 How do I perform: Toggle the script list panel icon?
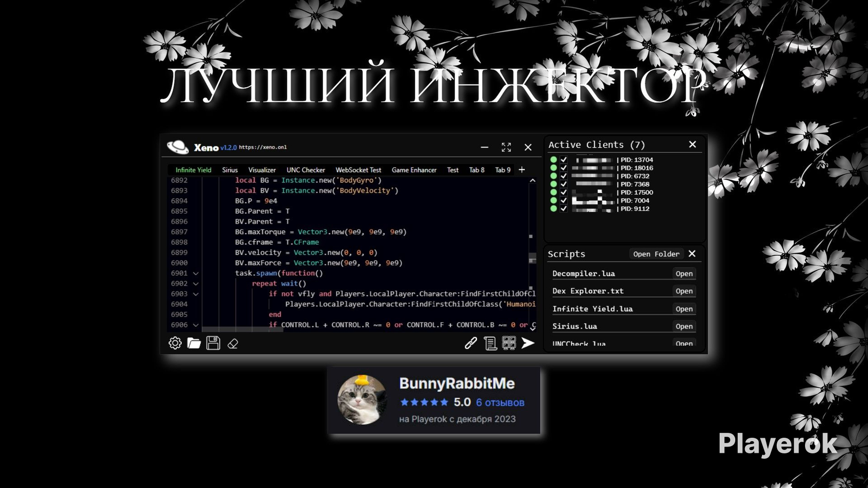490,343
